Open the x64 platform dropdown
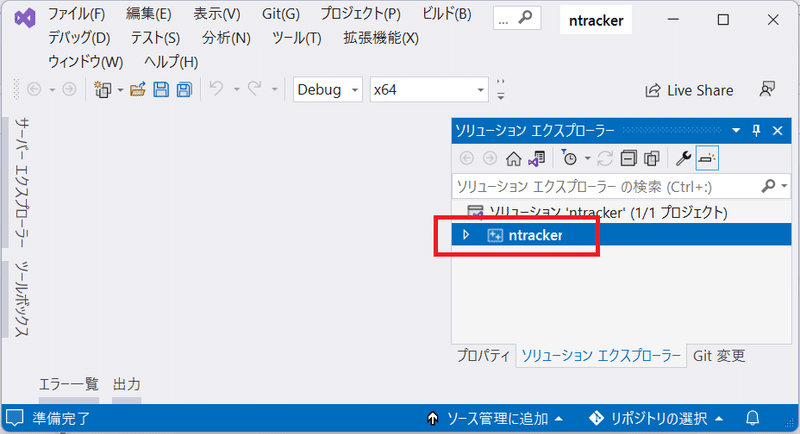Screen dimensions: 800x434 pyautogui.click(x=429, y=90)
